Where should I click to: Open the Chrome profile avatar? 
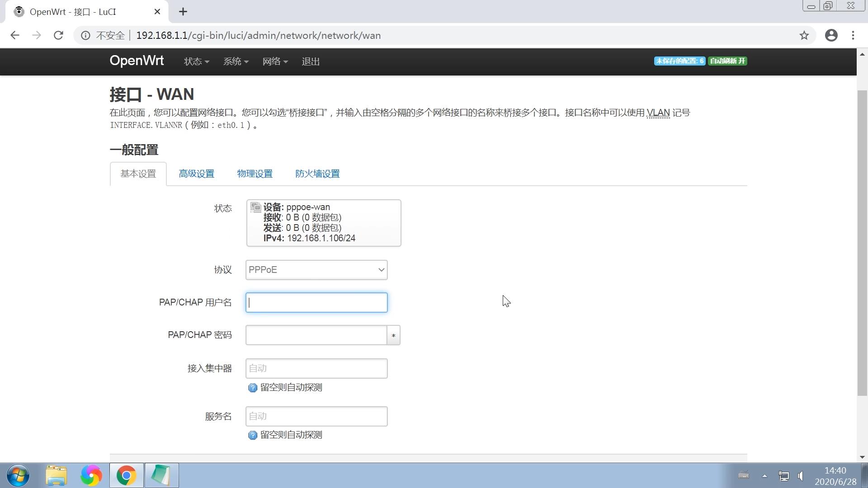831,35
